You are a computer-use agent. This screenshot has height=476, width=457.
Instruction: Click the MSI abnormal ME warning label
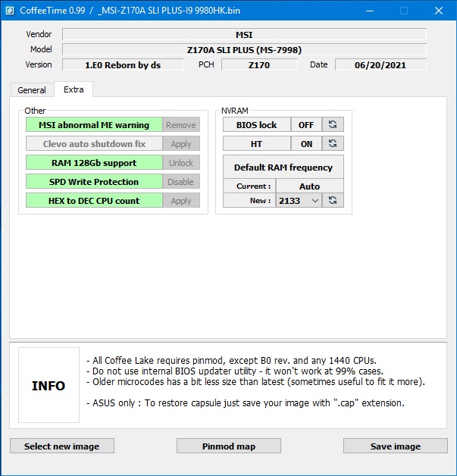click(94, 124)
